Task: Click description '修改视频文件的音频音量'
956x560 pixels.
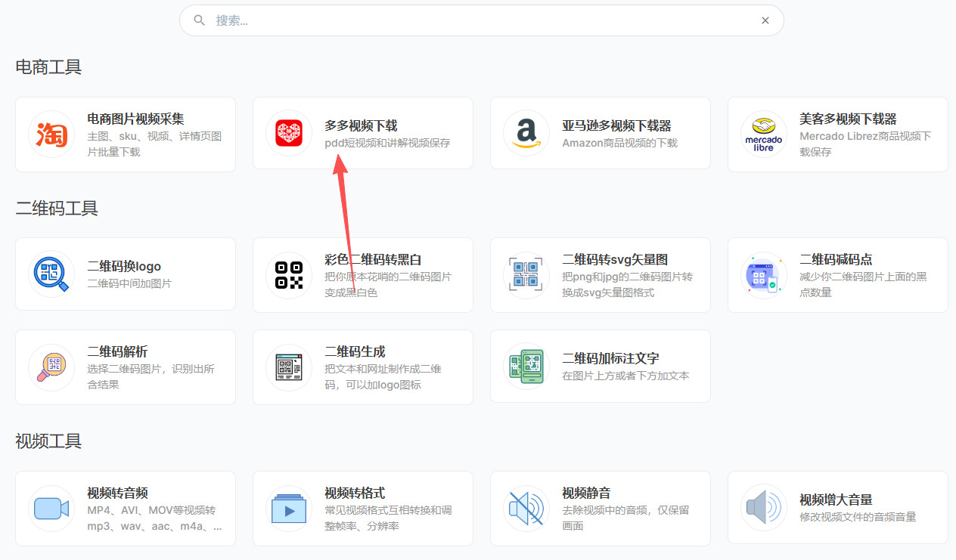Action: pyautogui.click(x=858, y=517)
